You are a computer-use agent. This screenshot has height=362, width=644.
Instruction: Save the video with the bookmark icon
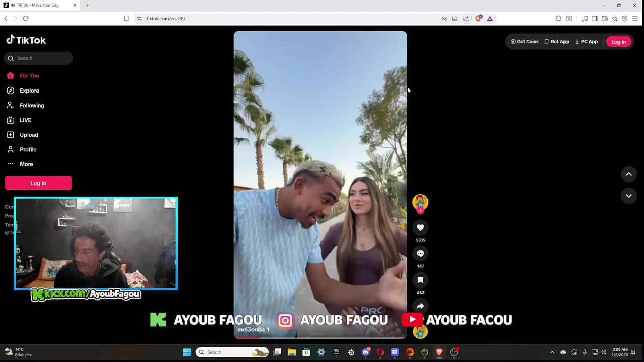[420, 280]
